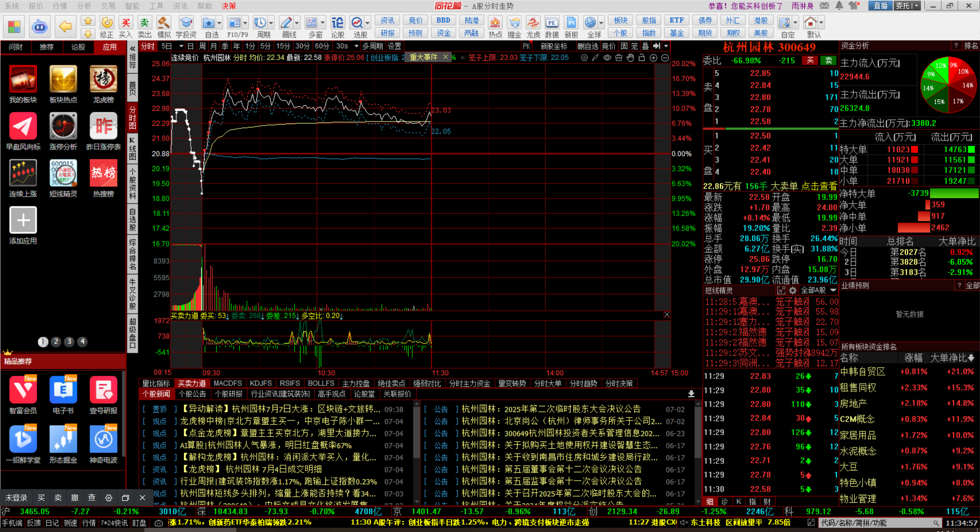Open the 分析 menu
980x532 pixels.
(x=84, y=6)
